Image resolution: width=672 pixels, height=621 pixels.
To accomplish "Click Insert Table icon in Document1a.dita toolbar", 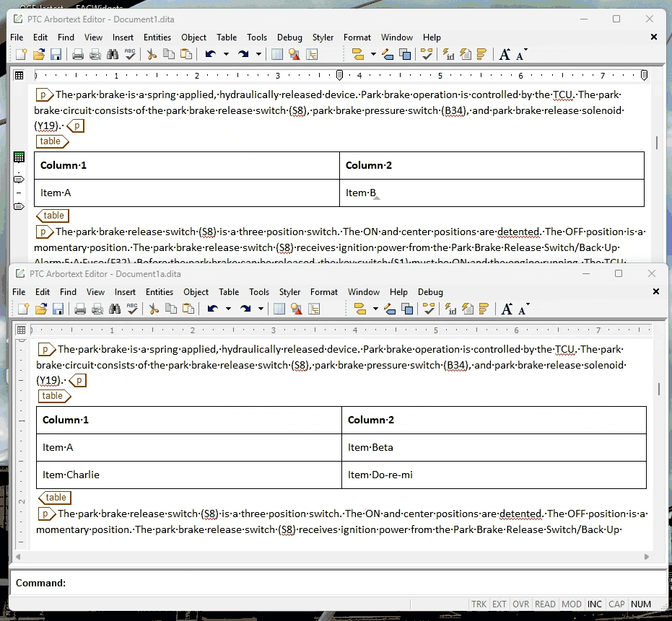I will tap(279, 309).
